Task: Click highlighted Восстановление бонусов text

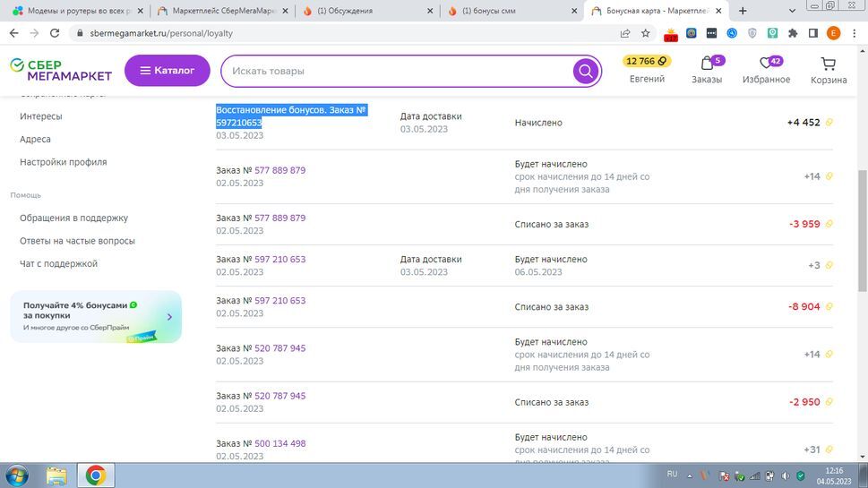Action: [291, 116]
